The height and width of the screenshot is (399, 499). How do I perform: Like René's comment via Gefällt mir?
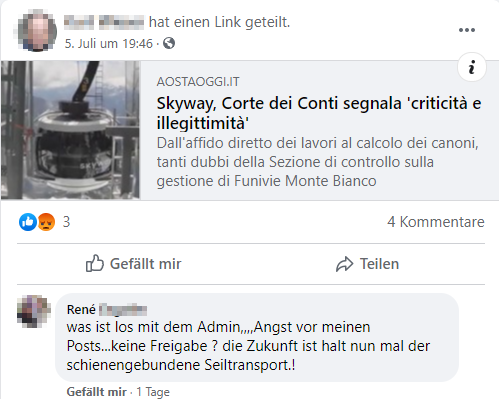(x=97, y=392)
